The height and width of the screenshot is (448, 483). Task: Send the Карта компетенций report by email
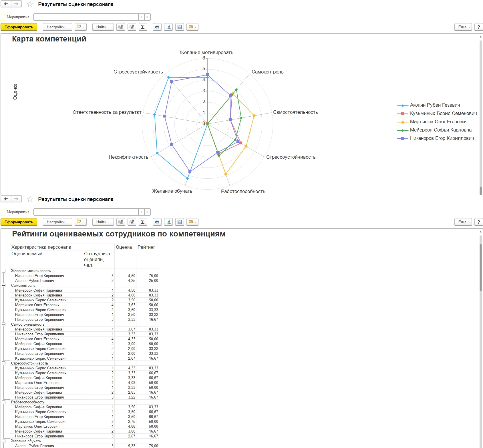pos(192,27)
